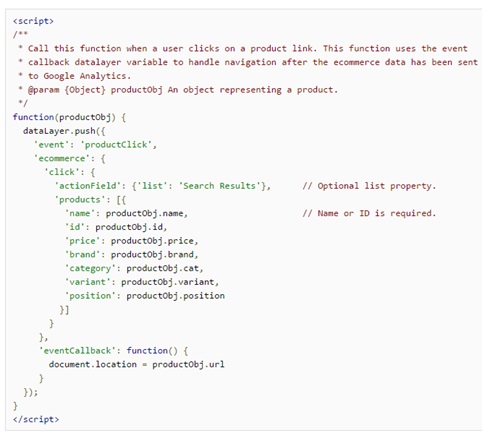Click the opening <script> tag

33,21
